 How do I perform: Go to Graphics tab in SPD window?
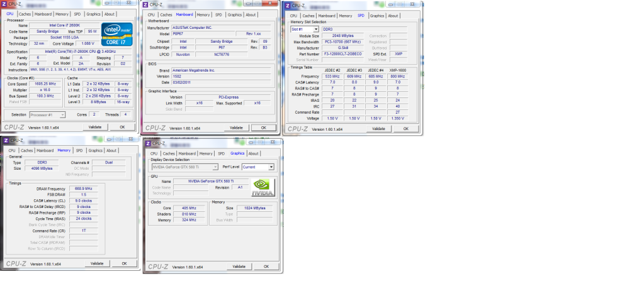[377, 16]
